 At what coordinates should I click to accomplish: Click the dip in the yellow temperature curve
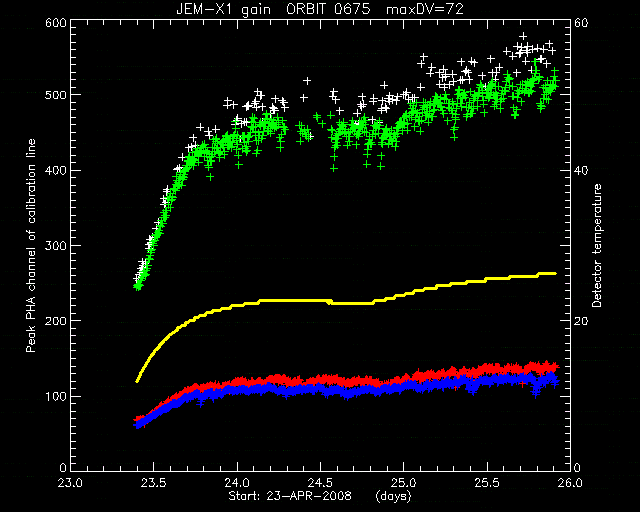point(351,303)
